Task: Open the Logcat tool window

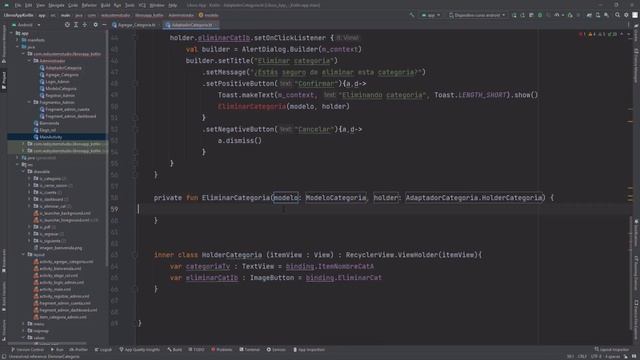Action: point(103,350)
